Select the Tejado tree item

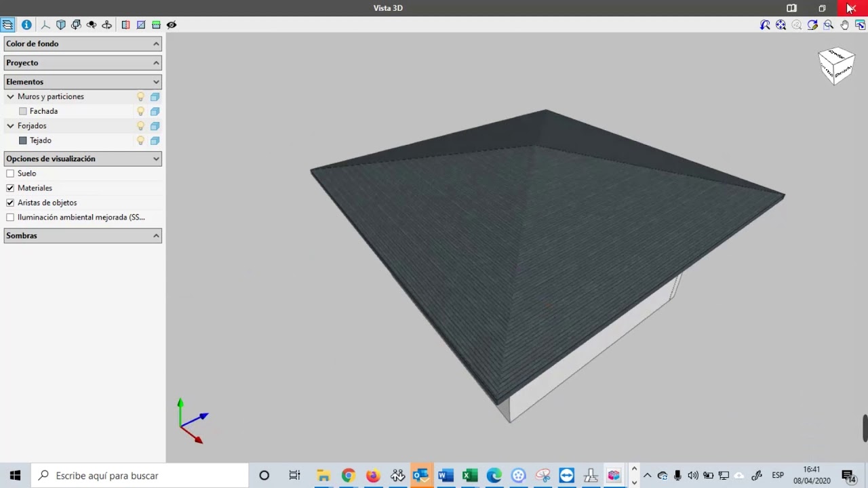41,140
